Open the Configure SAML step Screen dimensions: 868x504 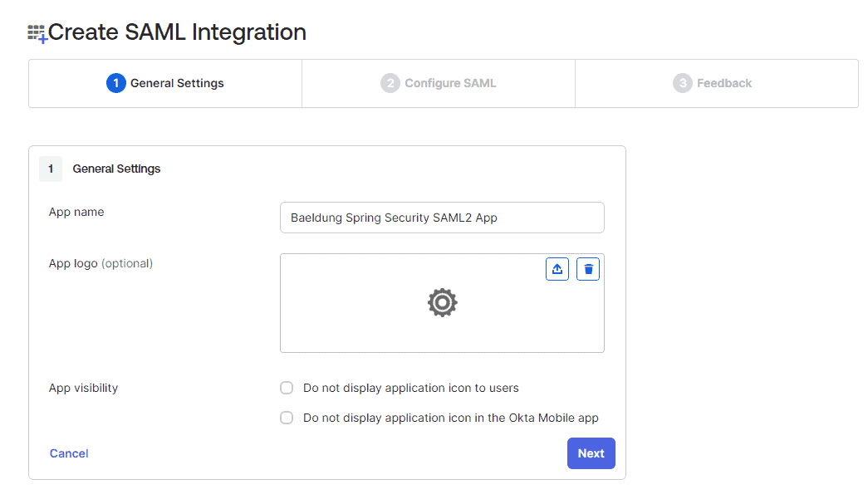tap(438, 83)
